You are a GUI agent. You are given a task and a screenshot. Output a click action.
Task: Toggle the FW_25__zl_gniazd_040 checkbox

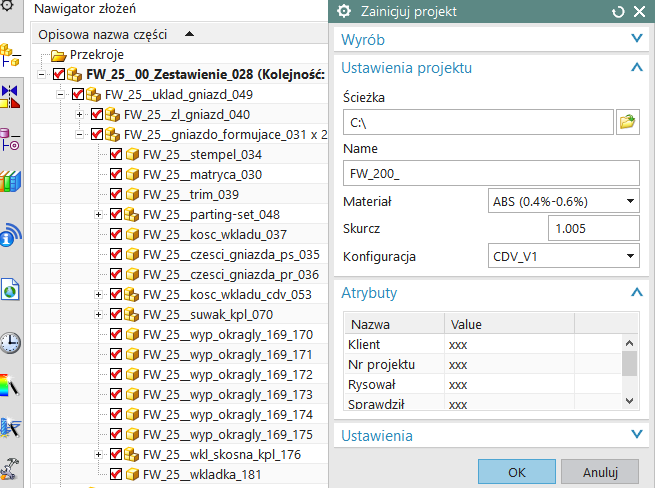97,114
